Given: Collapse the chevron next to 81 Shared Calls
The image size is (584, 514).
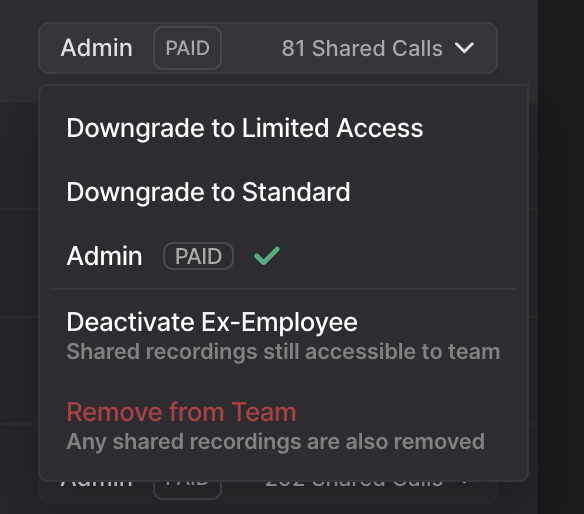Looking at the screenshot, I should pos(464,48).
